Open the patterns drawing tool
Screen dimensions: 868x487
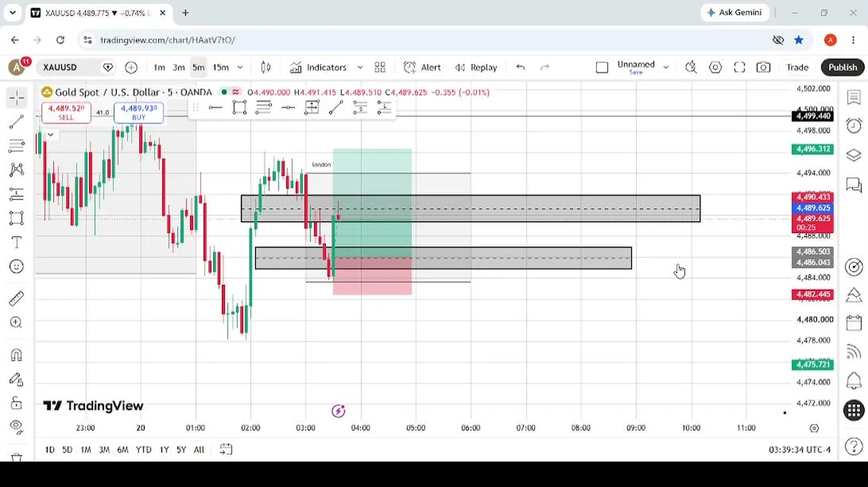[17, 170]
